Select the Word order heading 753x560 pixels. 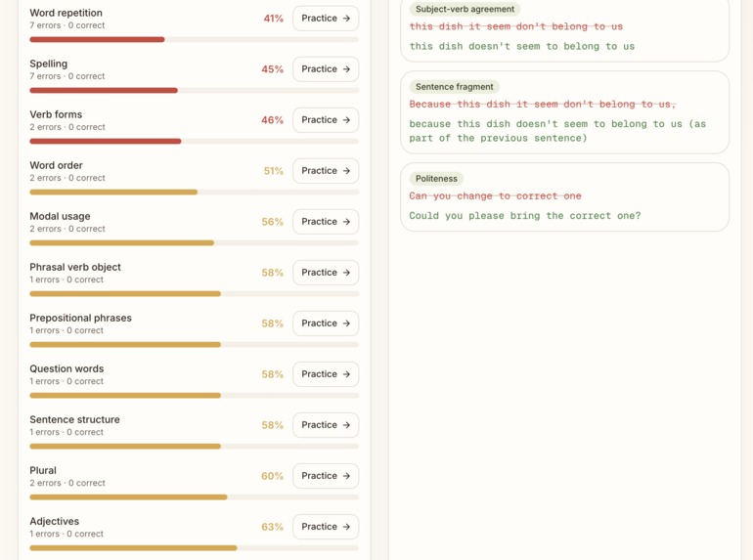[x=56, y=165]
